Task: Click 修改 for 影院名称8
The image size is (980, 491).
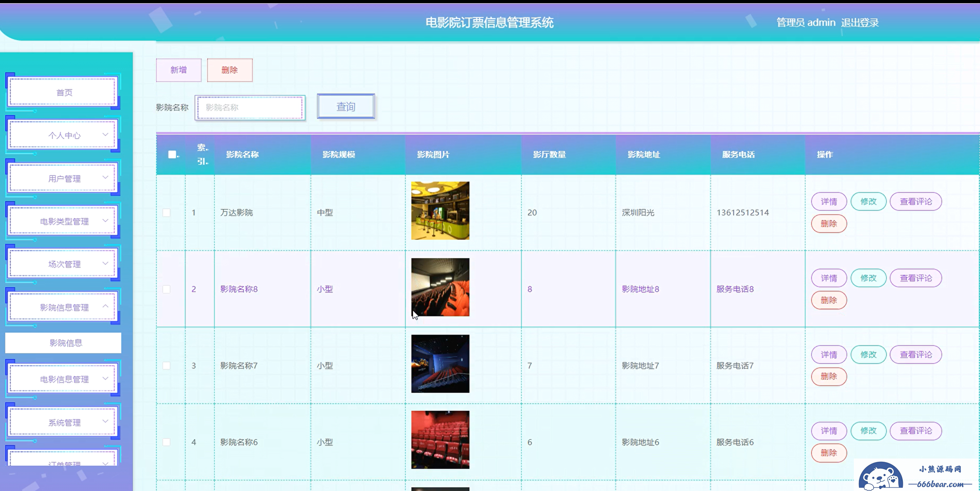Action: tap(869, 278)
